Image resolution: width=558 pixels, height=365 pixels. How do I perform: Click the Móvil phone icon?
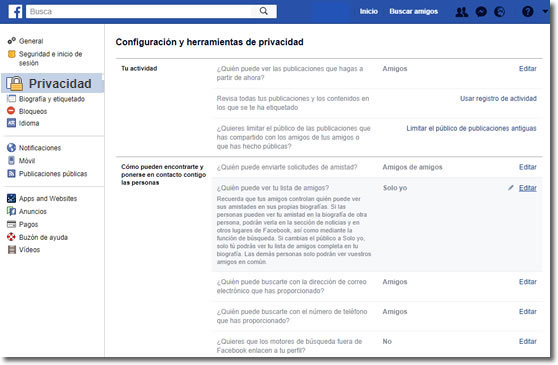11,160
